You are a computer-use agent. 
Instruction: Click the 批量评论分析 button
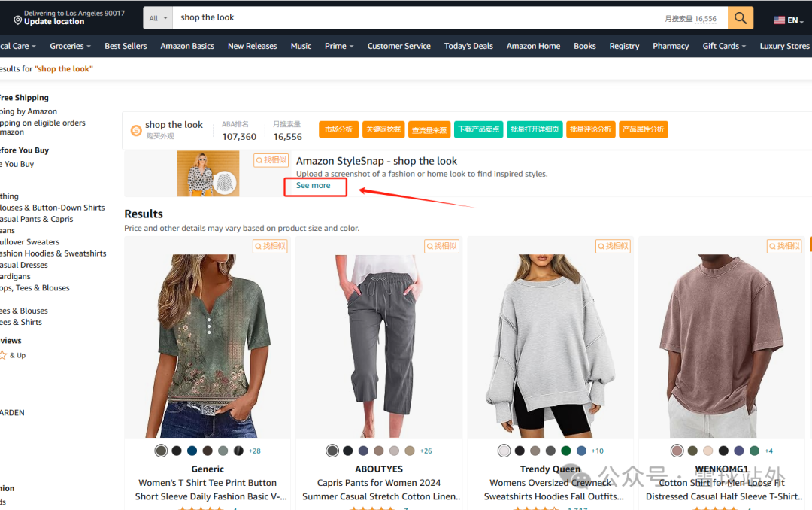[590, 129]
